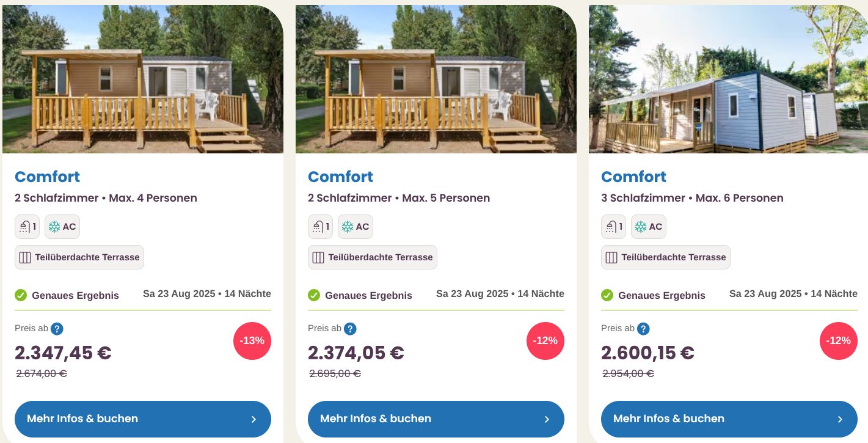Click the green Genaues Ergebnis checkmark on the 4 Personen card
The width and height of the screenshot is (868, 443).
(21, 295)
